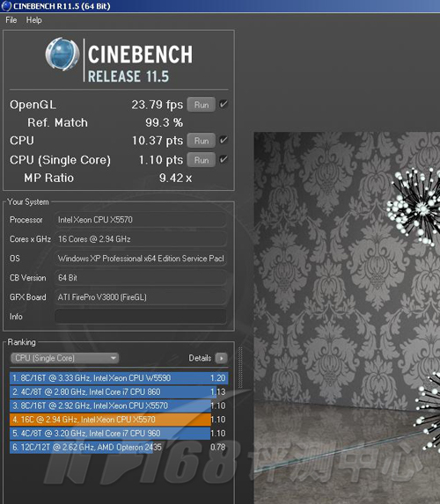Open the File menu
Viewport: 440px width, 504px height.
[11, 20]
